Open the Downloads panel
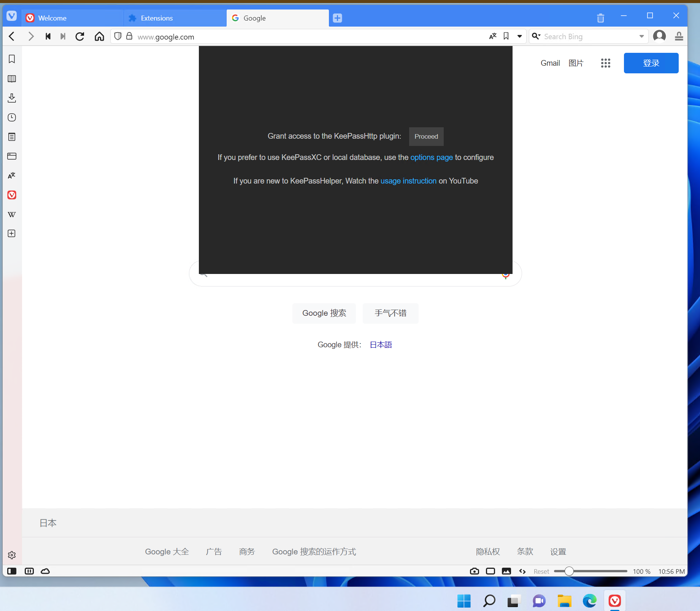 coord(12,98)
